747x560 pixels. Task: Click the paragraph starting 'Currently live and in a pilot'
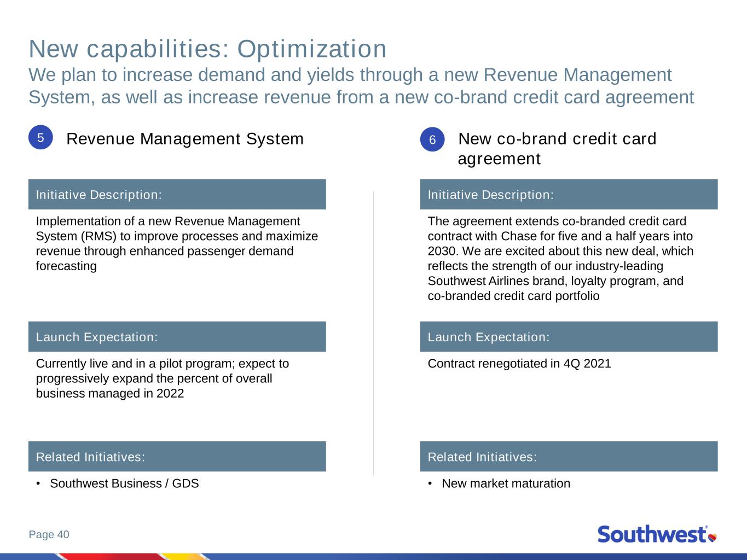(x=163, y=378)
